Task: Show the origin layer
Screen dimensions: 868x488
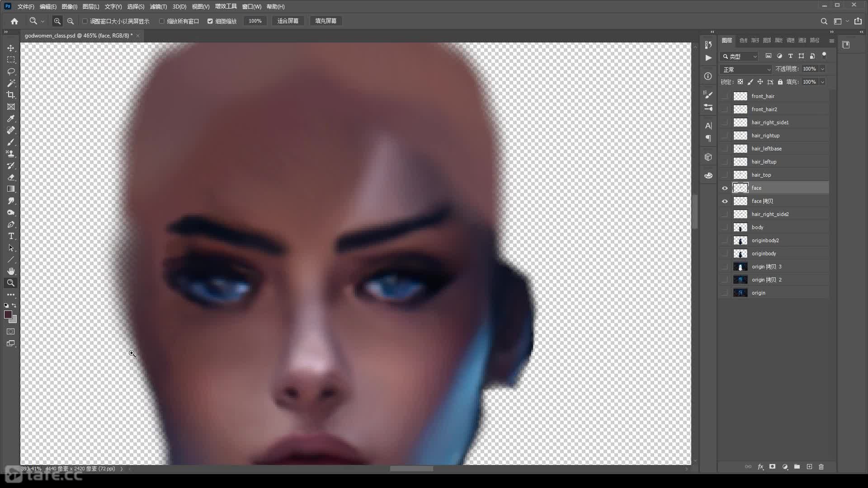Action: point(725,293)
